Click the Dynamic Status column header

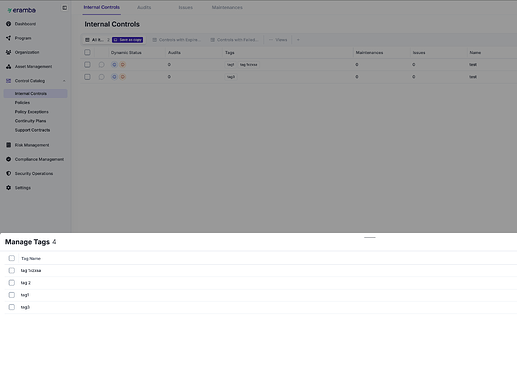click(x=126, y=53)
